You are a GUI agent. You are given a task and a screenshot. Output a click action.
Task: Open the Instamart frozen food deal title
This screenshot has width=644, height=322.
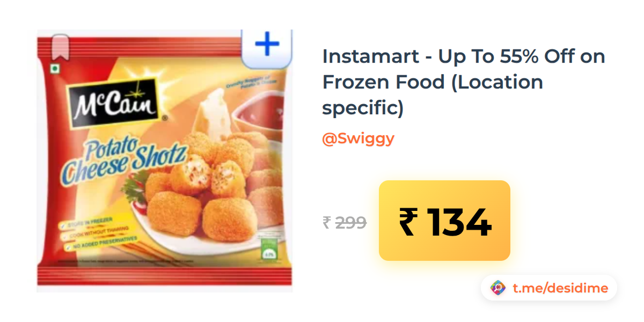464,82
